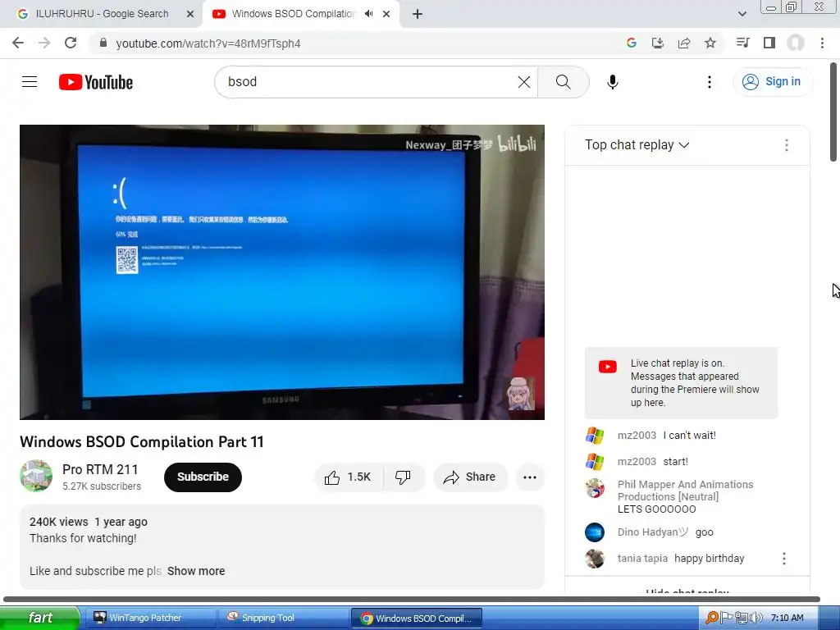Screen dimensions: 840x630
Task: Close the Windows BSOD Compilation tab
Action: tap(386, 14)
